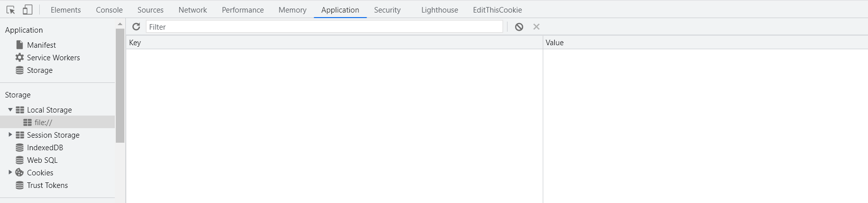Click the Filter input field

pyautogui.click(x=324, y=27)
